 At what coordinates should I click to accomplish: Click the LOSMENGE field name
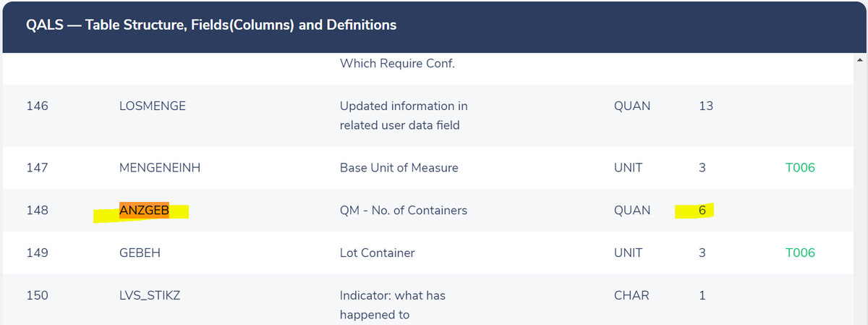(152, 106)
